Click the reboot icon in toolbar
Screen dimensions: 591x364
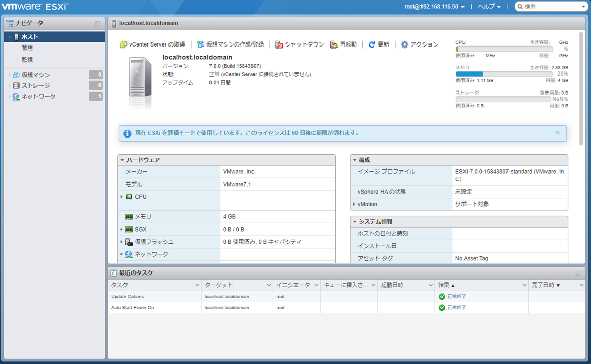coord(334,44)
